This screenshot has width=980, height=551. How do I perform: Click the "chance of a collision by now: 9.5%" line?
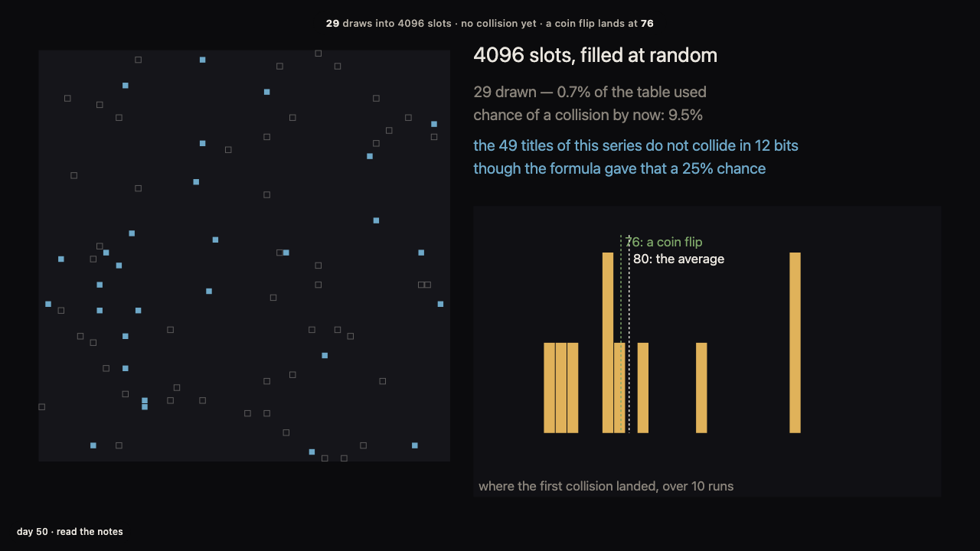[x=588, y=115]
